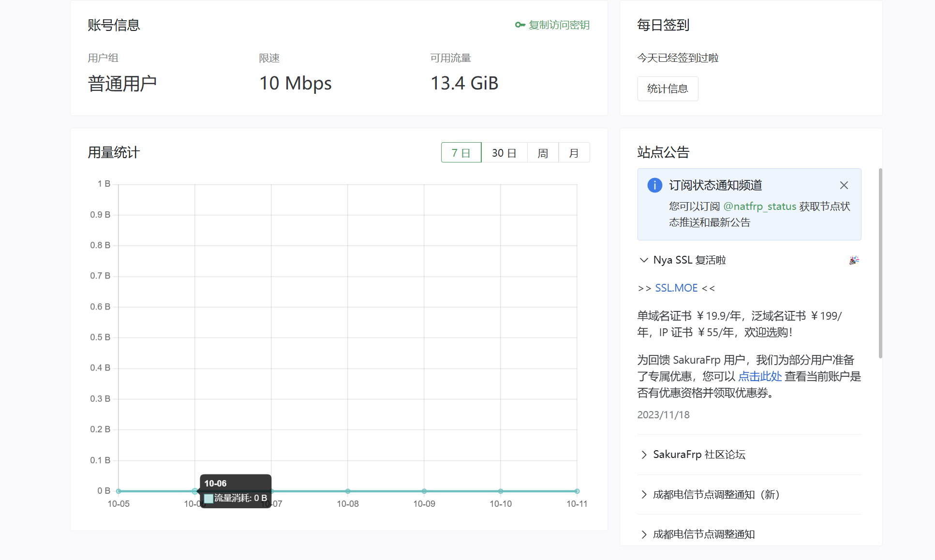Click the 站点公告 section heading
Viewport: 935px width, 560px height.
pyautogui.click(x=663, y=152)
